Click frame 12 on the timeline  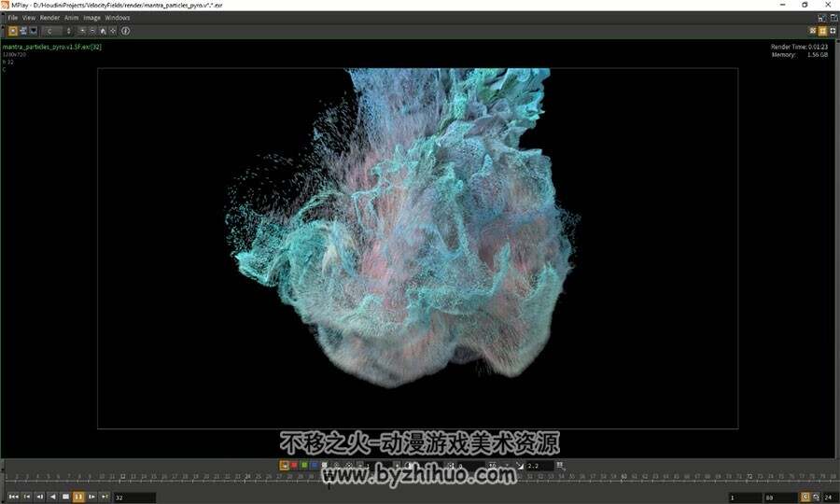tap(122, 477)
